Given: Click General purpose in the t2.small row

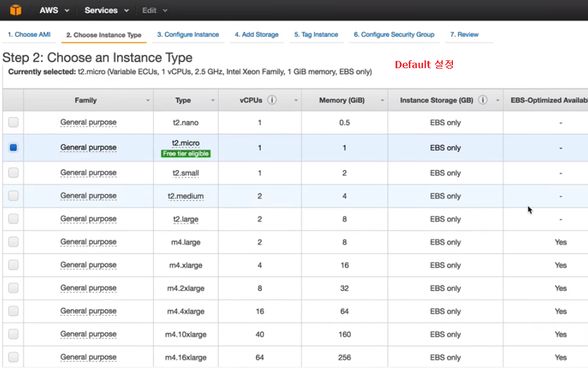Looking at the screenshot, I should [x=88, y=173].
